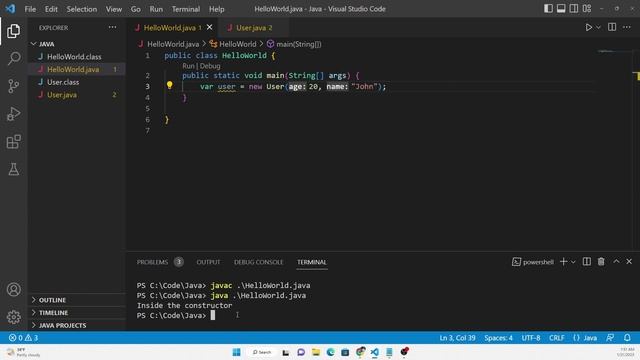Click Ln 3, Col 39 status item

[x=457, y=338]
